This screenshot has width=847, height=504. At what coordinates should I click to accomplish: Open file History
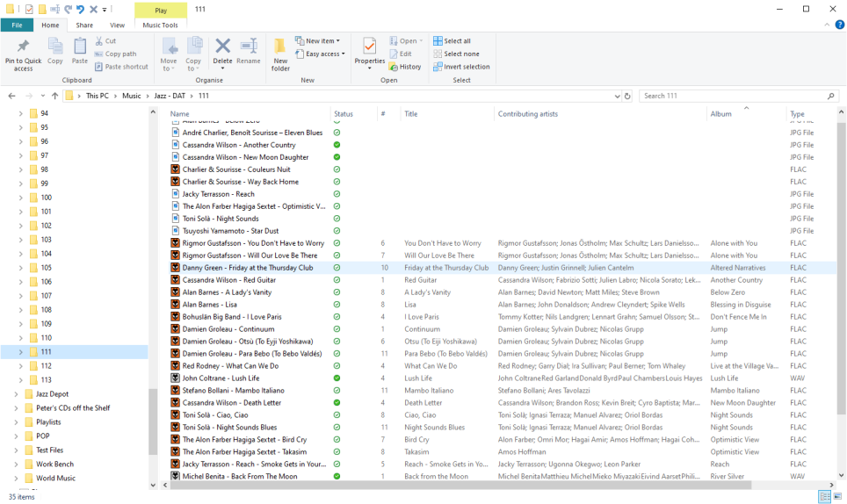click(x=405, y=67)
